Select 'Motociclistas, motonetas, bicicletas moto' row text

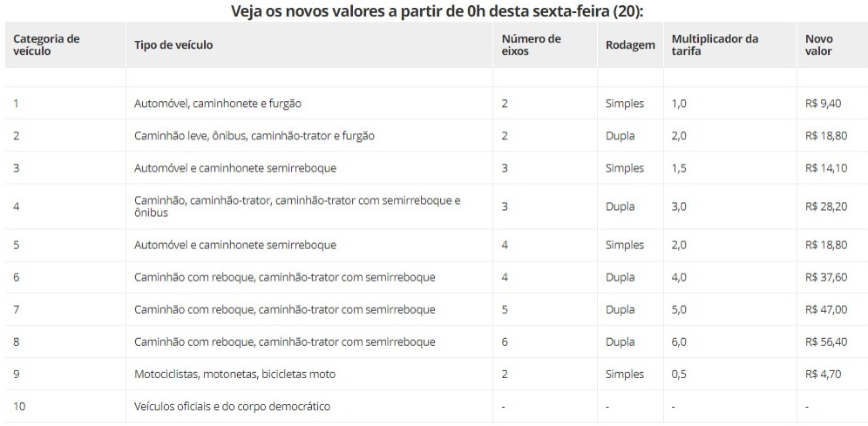234,374
